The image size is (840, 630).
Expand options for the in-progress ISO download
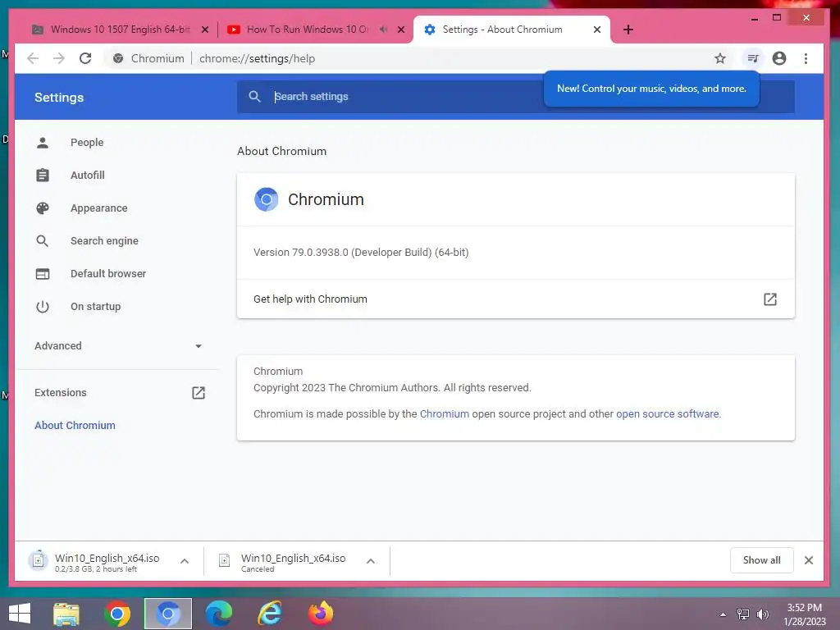pyautogui.click(x=185, y=561)
